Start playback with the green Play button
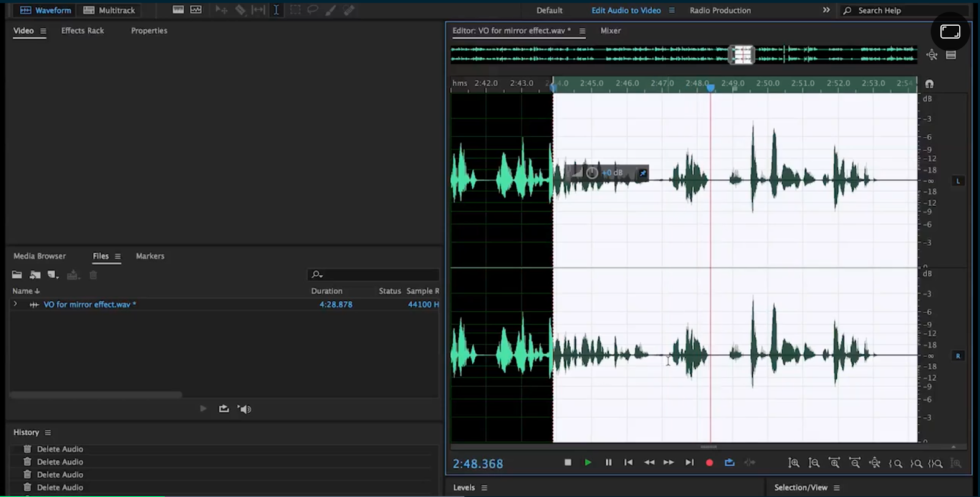The image size is (980, 497). [x=588, y=463]
